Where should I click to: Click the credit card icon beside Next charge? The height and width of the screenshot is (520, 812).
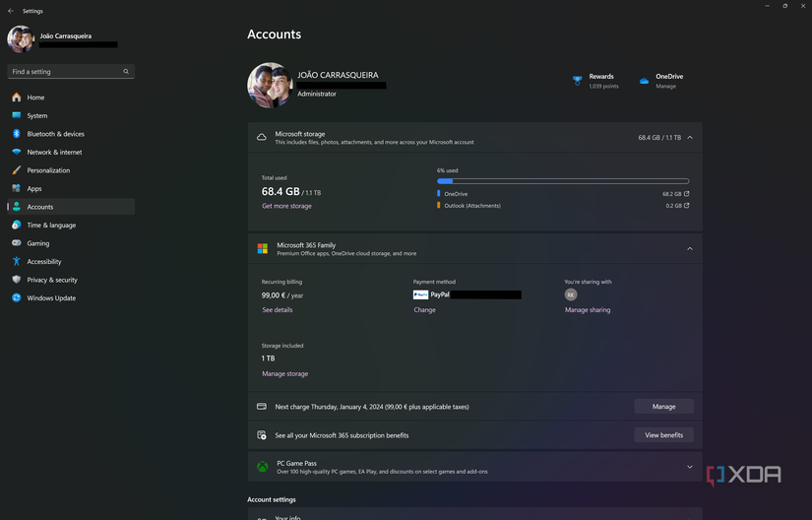coord(262,407)
